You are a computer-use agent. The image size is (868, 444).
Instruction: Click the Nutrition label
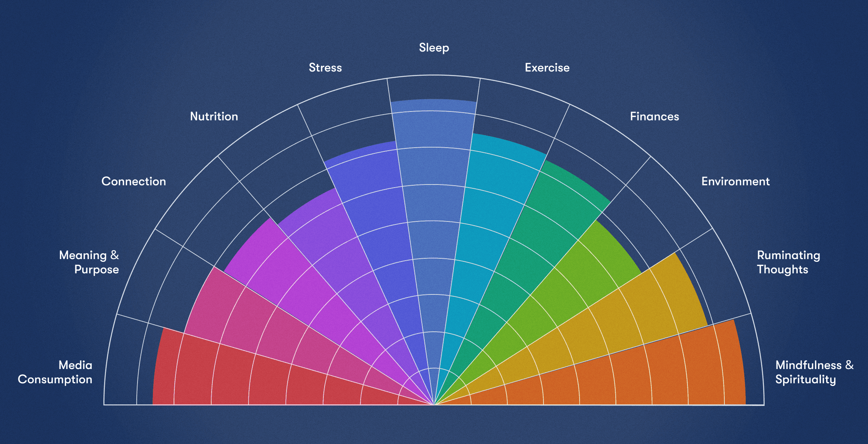coord(214,116)
